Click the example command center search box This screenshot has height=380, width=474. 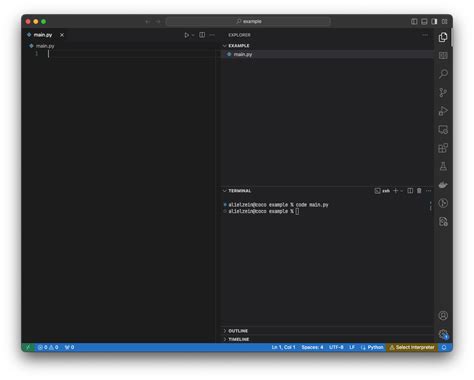point(248,21)
